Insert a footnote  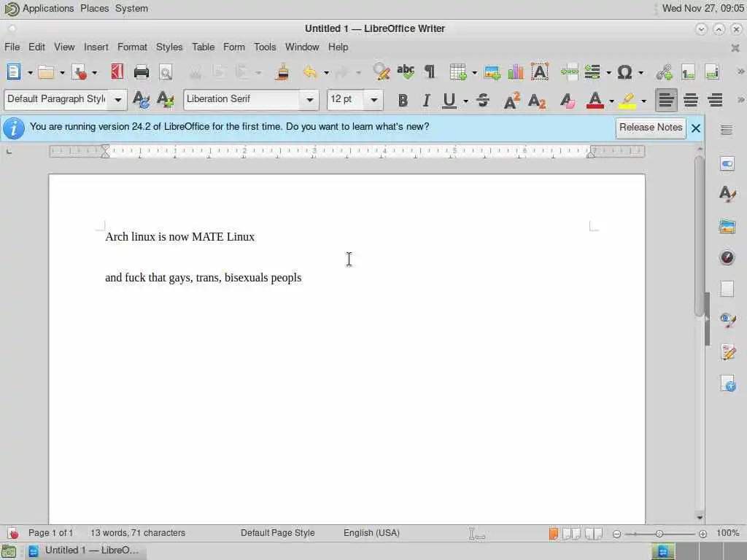tap(688, 72)
